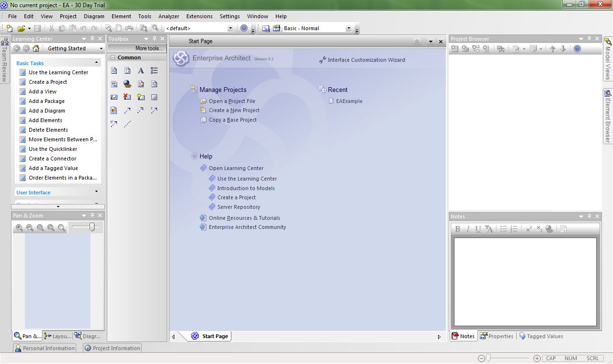Click the Online Resources & Tutorials link

[244, 218]
